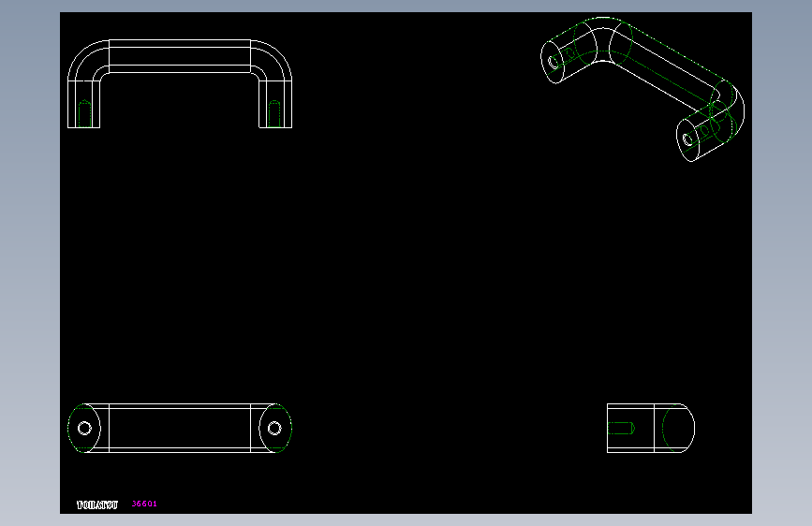
Task: Click the left mounting hole circle in bottom view
Action: point(84,428)
